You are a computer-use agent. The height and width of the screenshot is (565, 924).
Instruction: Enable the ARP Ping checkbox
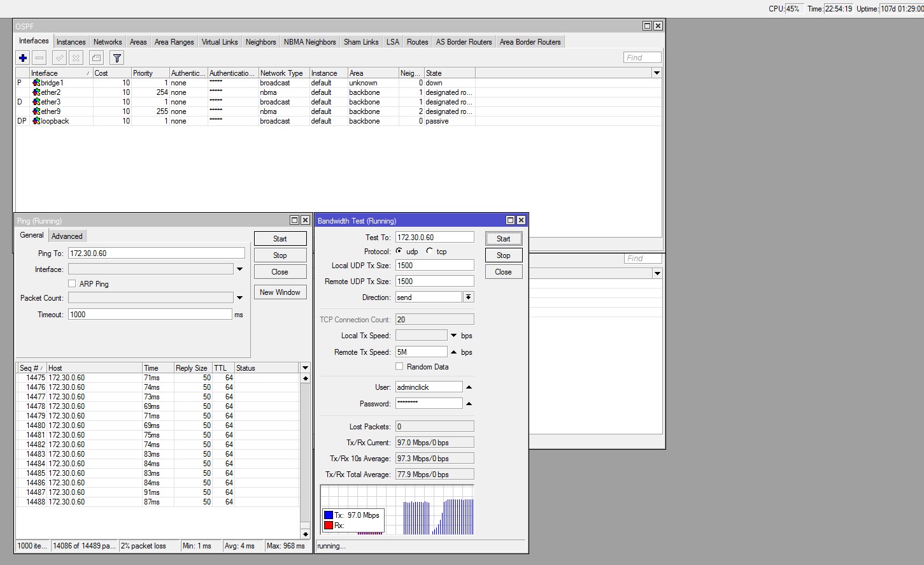coord(72,283)
